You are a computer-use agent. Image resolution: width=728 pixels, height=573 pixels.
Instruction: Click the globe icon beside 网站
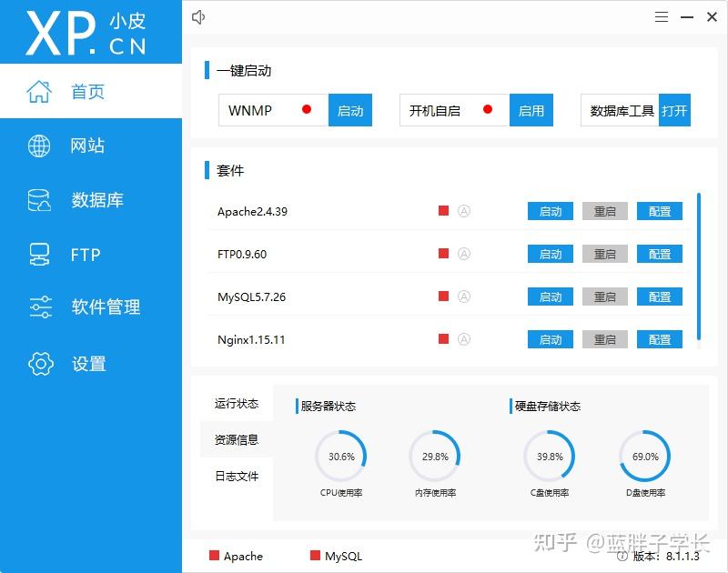[x=39, y=146]
